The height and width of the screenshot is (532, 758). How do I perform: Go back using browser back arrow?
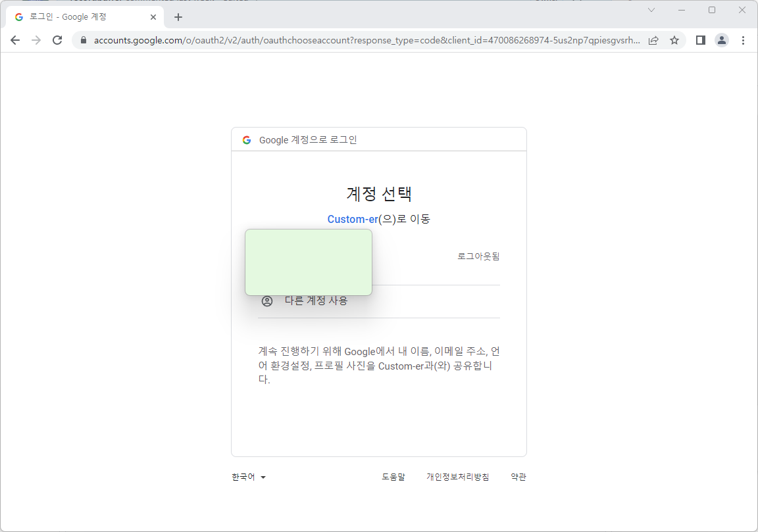pyautogui.click(x=16, y=40)
